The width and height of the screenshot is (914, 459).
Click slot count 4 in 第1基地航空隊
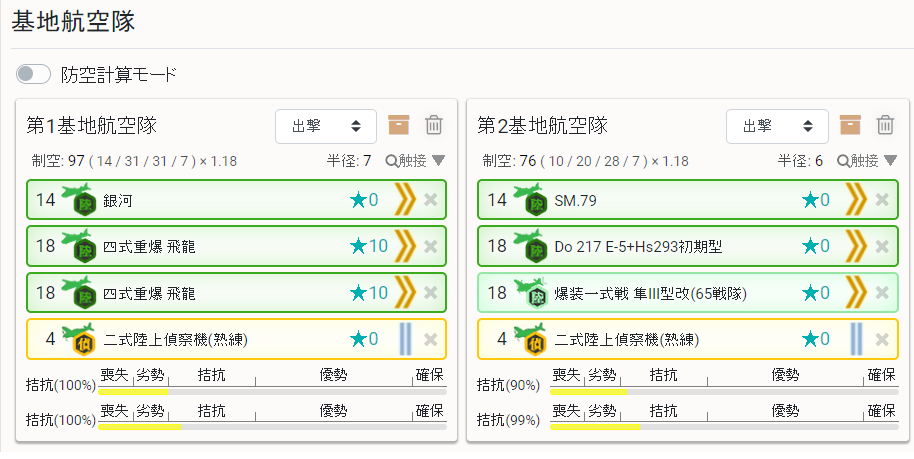[x=50, y=339]
